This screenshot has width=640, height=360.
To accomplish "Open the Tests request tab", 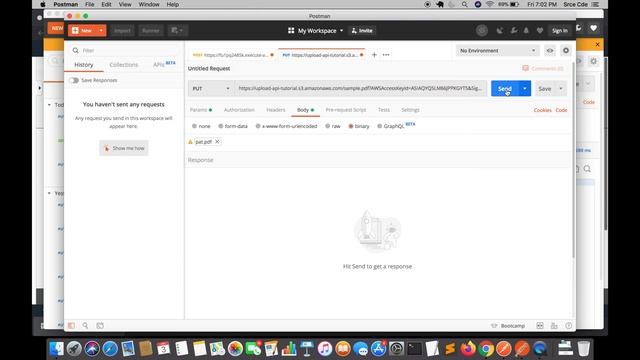I will [x=384, y=110].
